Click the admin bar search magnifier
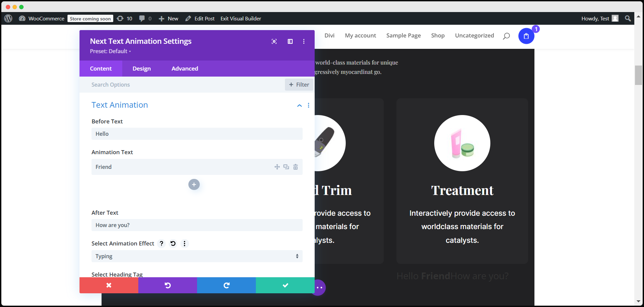The width and height of the screenshot is (644, 307). tap(628, 18)
